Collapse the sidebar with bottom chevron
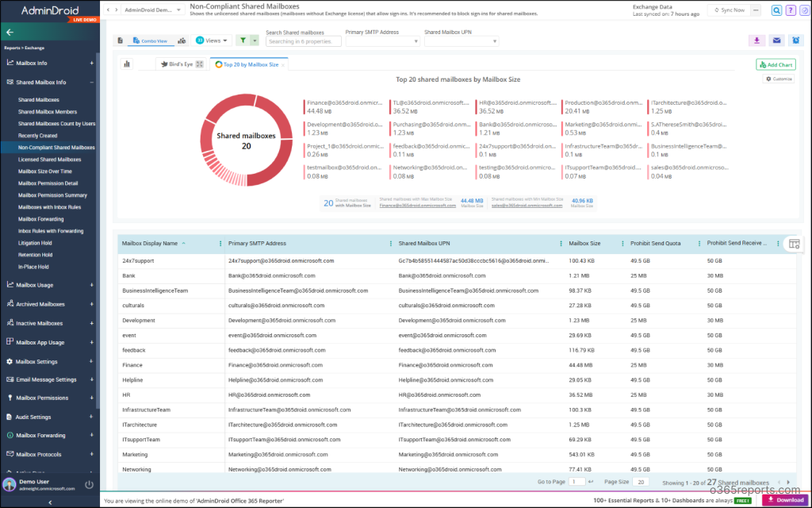The height and width of the screenshot is (508, 812). (50, 502)
